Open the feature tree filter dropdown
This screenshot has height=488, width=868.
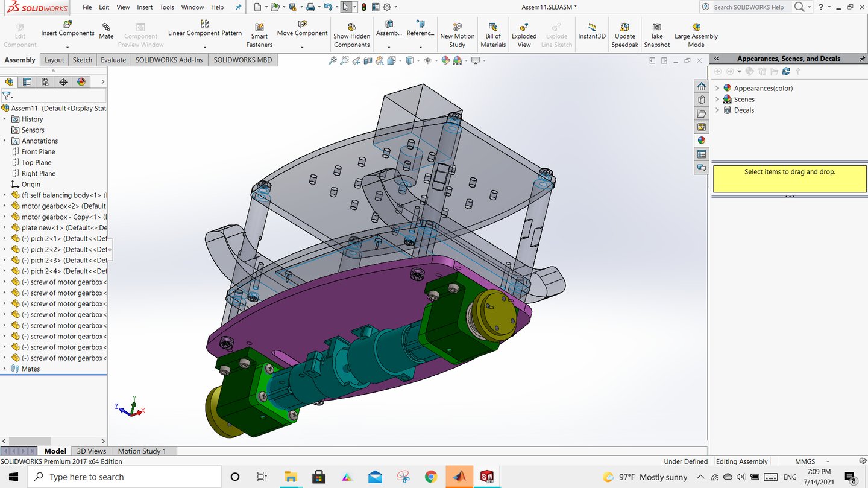(8, 95)
